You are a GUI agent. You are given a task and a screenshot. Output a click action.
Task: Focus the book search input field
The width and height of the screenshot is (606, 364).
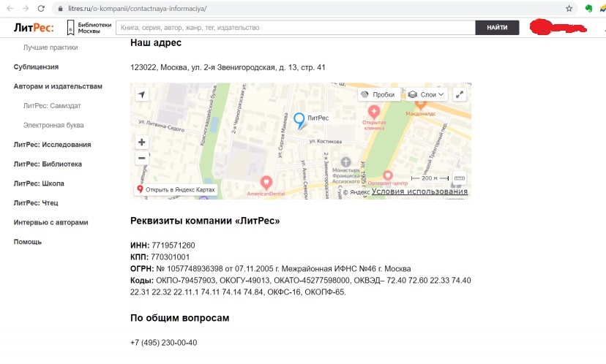click(x=296, y=27)
